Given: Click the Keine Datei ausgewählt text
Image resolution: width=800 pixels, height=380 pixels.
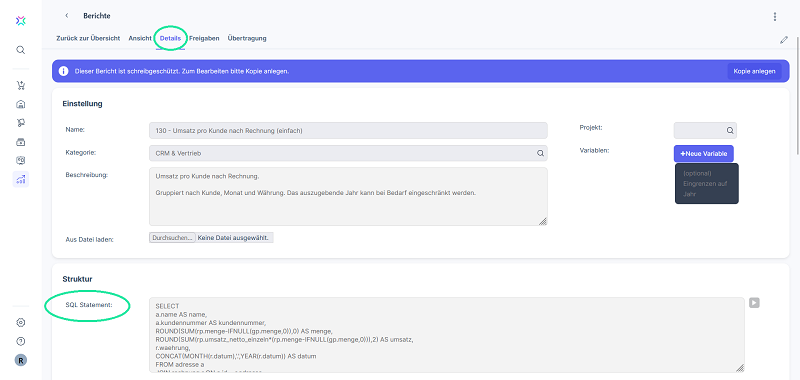Looking at the screenshot, I should tap(233, 238).
